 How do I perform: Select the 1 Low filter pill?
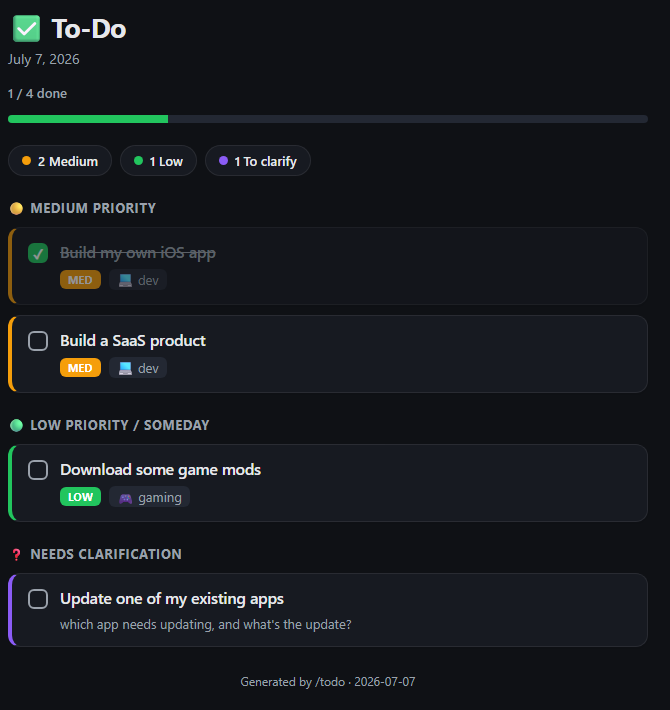[x=158, y=161]
